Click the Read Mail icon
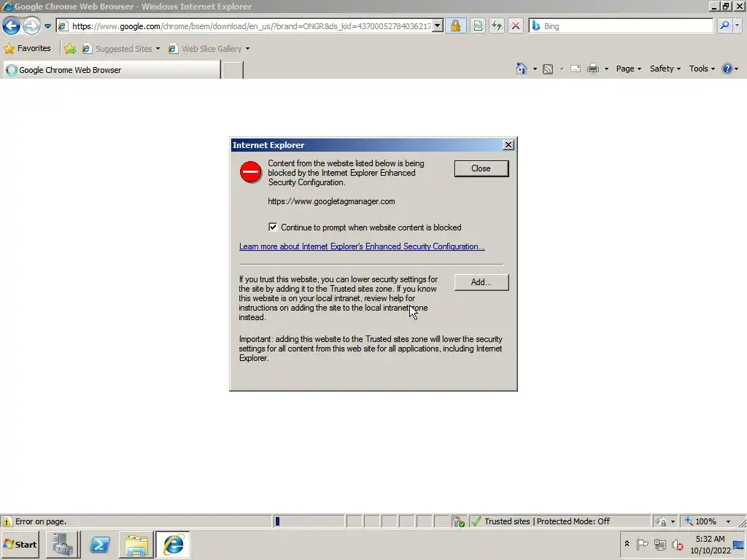This screenshot has height=560, width=747. [x=576, y=69]
